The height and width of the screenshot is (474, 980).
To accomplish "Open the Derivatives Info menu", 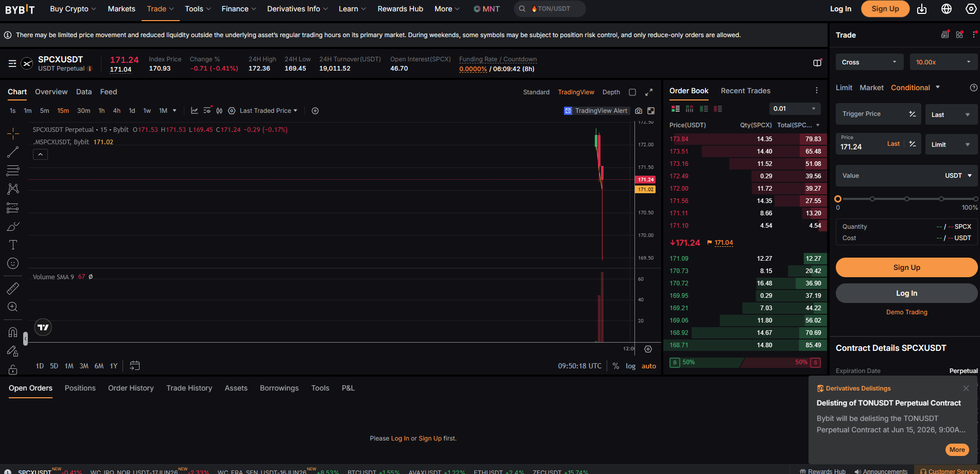I will [x=297, y=9].
